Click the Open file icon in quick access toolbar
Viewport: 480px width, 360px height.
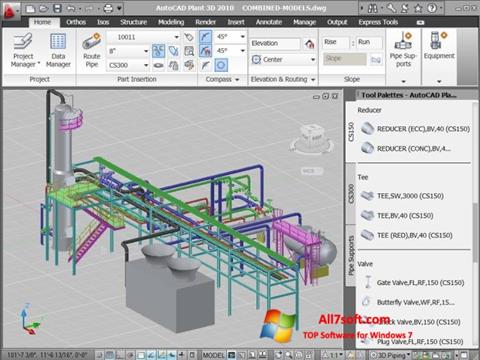44,8
